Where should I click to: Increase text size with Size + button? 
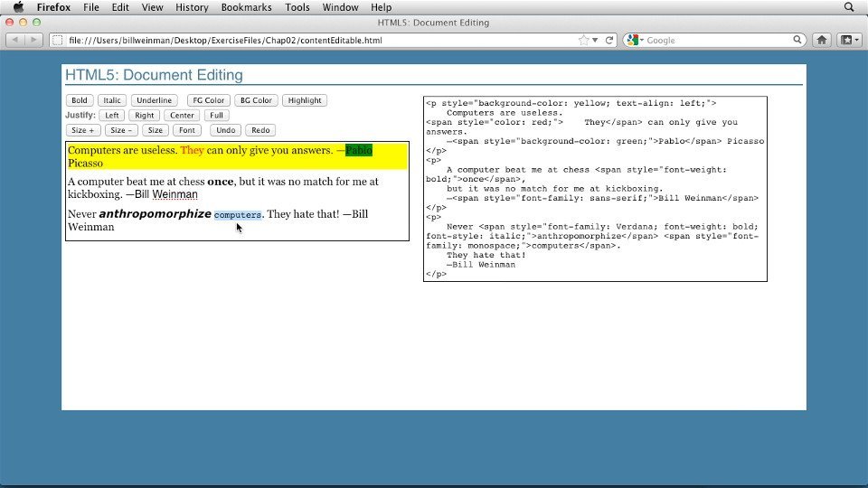coord(83,130)
